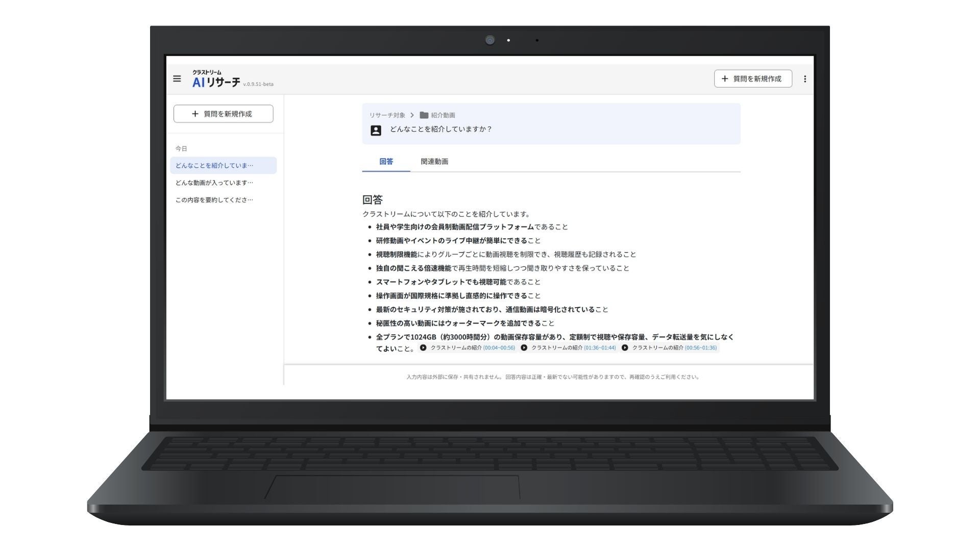Screen dimensions: 980x551
Task: Click header 質問を新規作成 button
Action: (753, 79)
